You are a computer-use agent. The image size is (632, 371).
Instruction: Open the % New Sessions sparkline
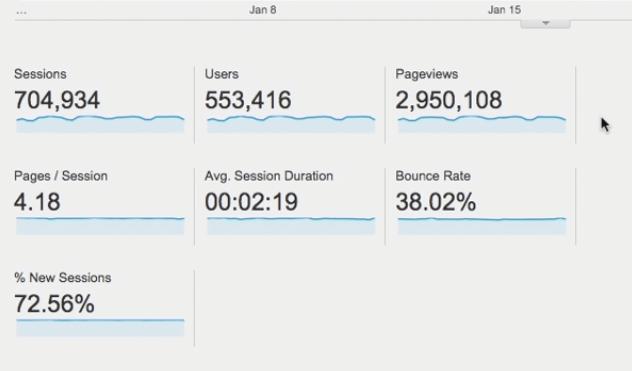tap(100, 328)
